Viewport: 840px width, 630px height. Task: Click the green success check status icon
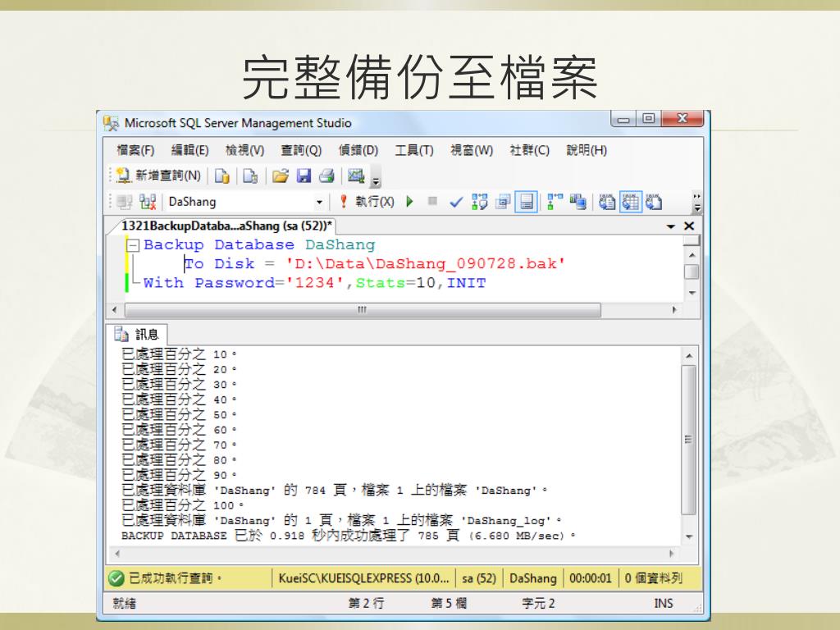[116, 578]
